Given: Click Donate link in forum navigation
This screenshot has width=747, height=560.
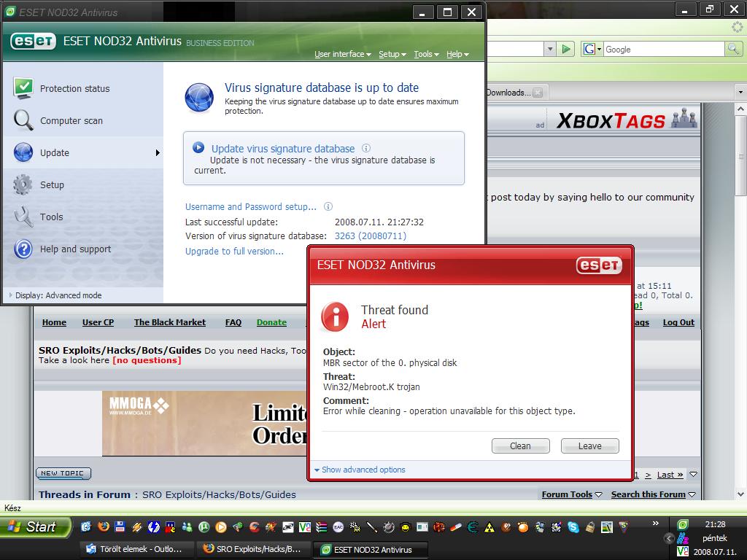Looking at the screenshot, I should coord(271,322).
